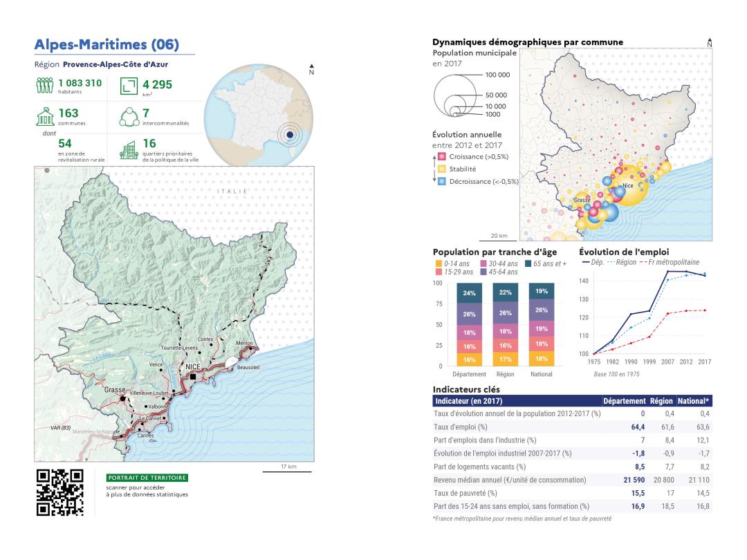This screenshot has width=747, height=560.
Task: Click the Taux d'emploi (%) row label
Action: click(x=460, y=427)
